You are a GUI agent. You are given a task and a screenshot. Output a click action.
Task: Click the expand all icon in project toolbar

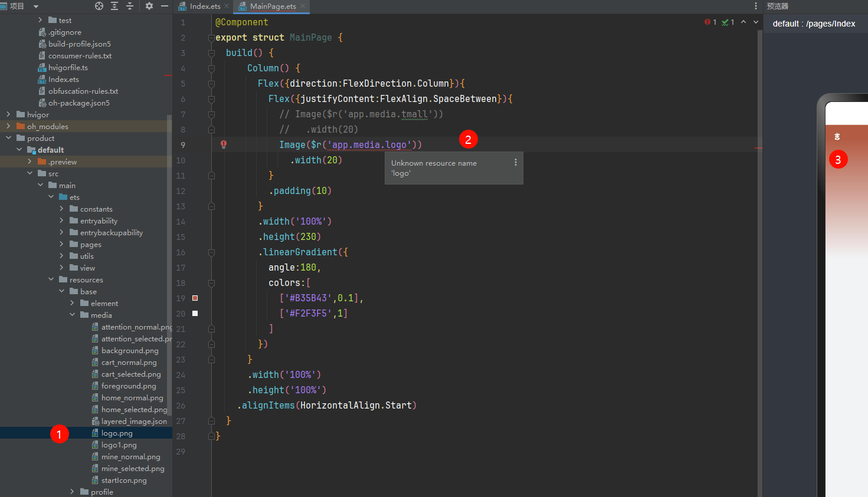[x=114, y=6]
